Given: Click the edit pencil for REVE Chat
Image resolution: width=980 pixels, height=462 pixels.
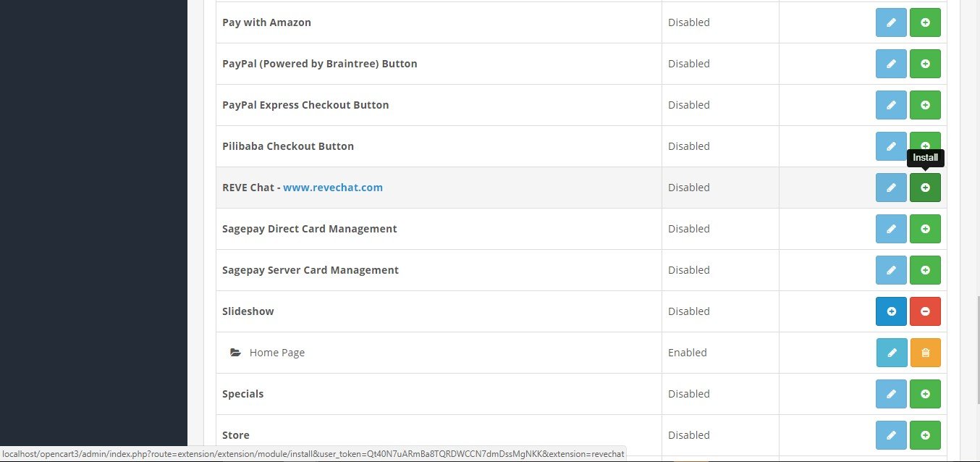Looking at the screenshot, I should 891,188.
